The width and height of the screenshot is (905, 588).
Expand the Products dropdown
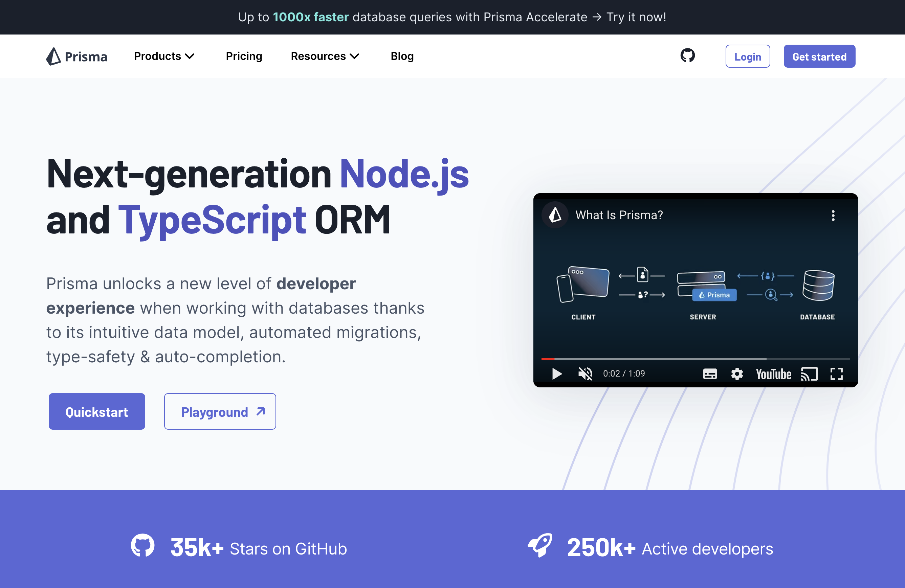164,56
